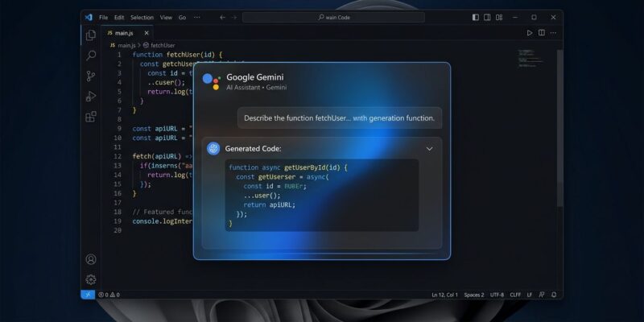The width and height of the screenshot is (644, 322).
Task: Open the Search view in activity bar
Action: (x=91, y=56)
